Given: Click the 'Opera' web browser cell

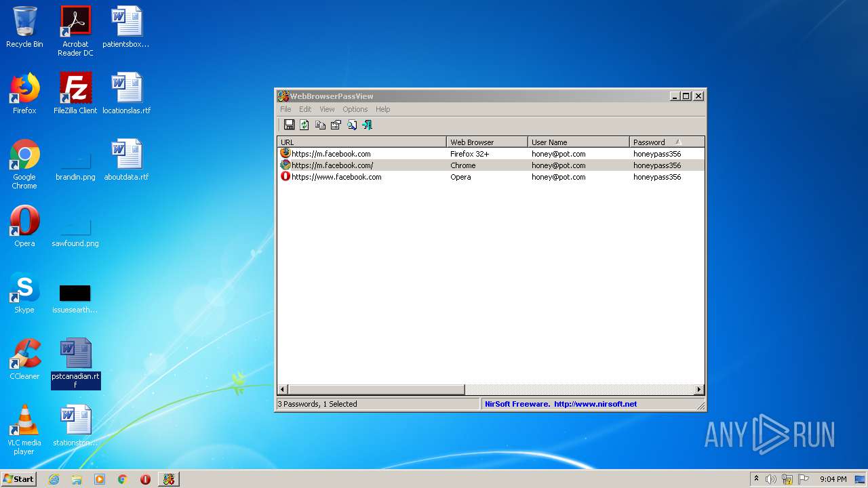Looking at the screenshot, I should [x=460, y=177].
